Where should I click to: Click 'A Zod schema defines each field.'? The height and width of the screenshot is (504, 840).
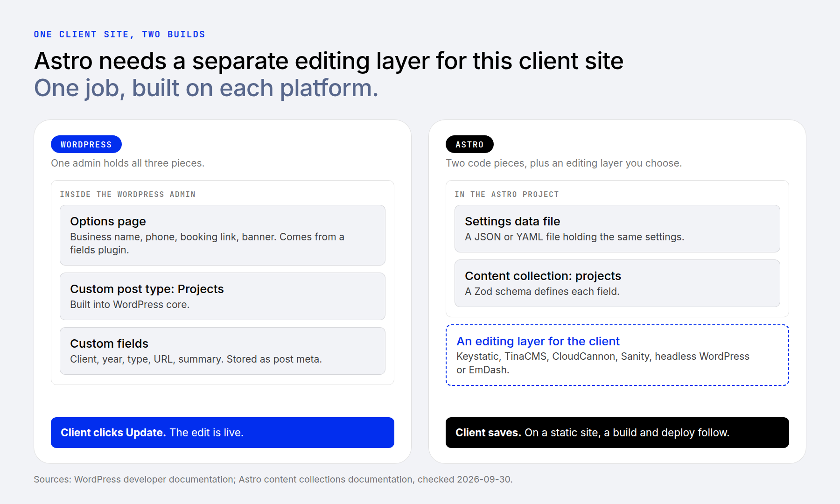tap(542, 292)
